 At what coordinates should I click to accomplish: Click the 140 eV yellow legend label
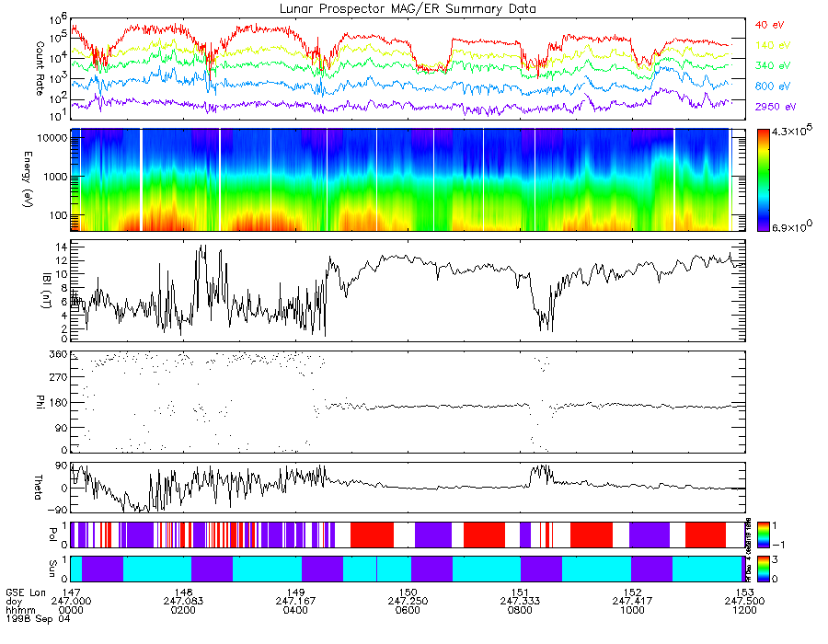coord(772,45)
